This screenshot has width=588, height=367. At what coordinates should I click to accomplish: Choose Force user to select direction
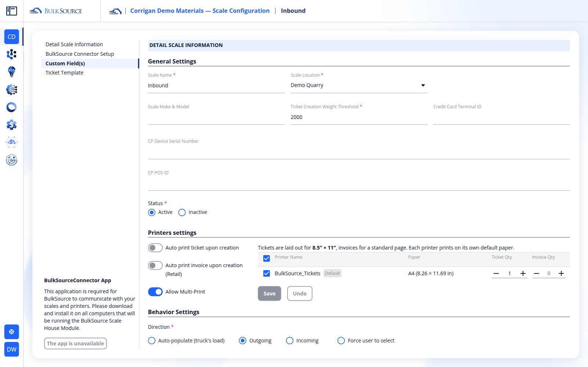pos(341,341)
